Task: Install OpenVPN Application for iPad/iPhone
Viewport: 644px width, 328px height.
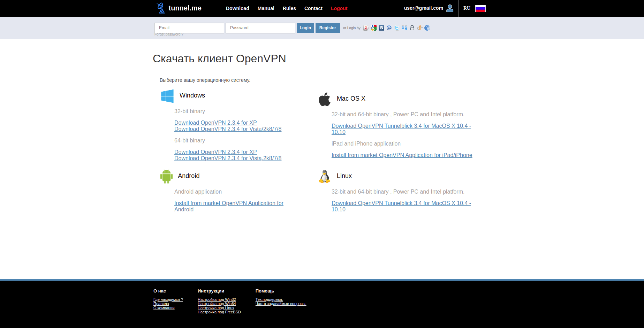Action: click(402, 155)
